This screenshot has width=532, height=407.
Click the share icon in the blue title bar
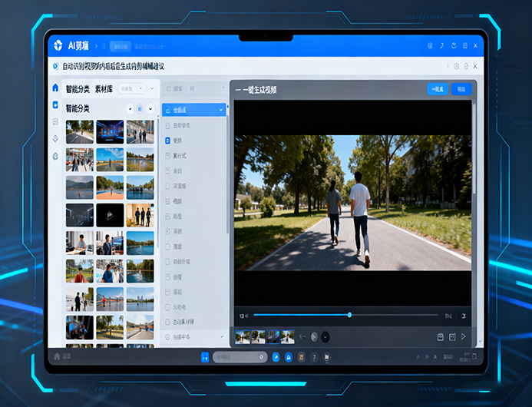[x=454, y=45]
